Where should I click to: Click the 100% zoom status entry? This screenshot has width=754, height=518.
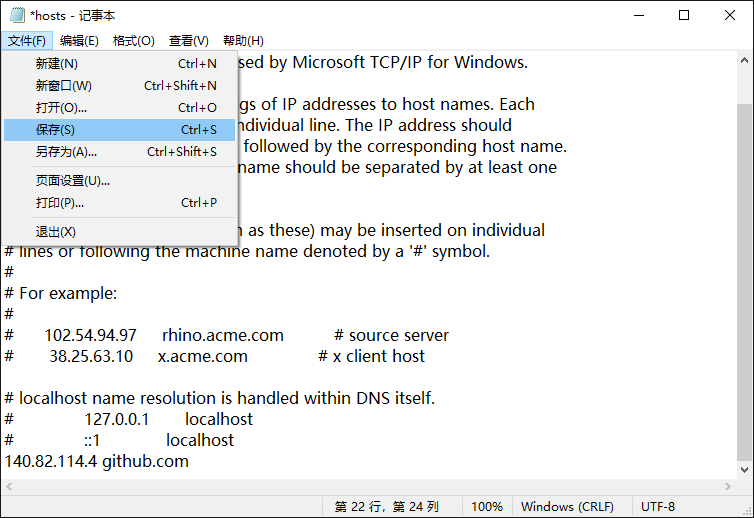487,507
